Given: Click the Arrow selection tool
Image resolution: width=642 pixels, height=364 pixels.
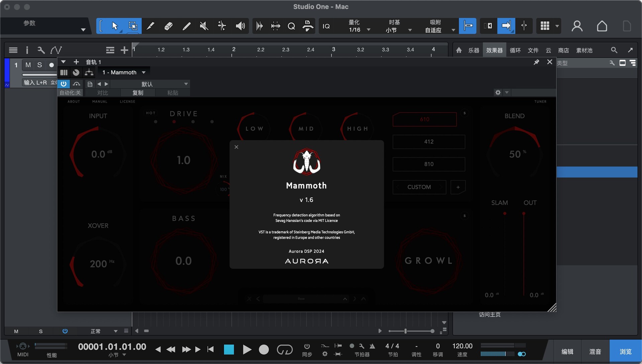Looking at the screenshot, I should 115,26.
